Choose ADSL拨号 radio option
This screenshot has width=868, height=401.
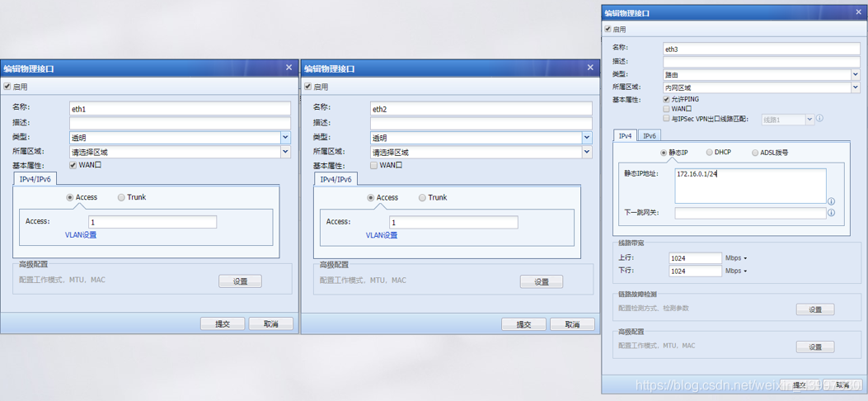754,153
